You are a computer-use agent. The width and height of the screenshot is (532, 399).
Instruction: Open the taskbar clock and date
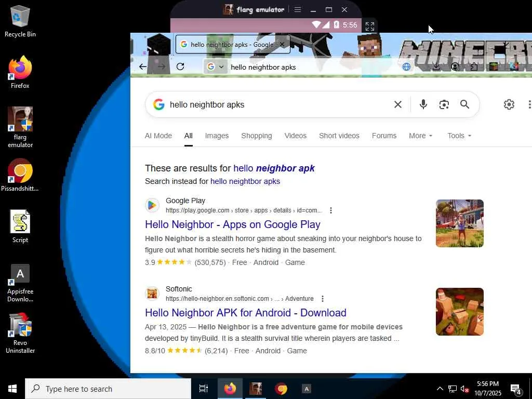click(x=487, y=389)
